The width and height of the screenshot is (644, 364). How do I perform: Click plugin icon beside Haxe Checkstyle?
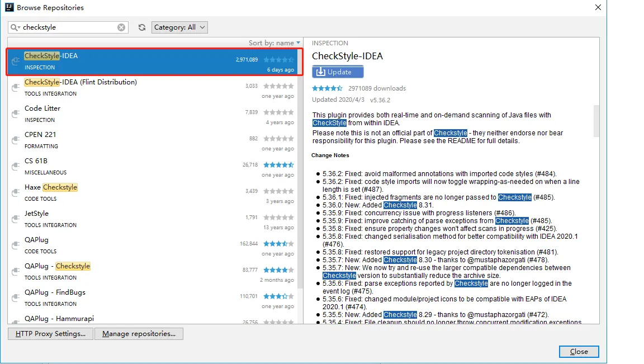(16, 193)
